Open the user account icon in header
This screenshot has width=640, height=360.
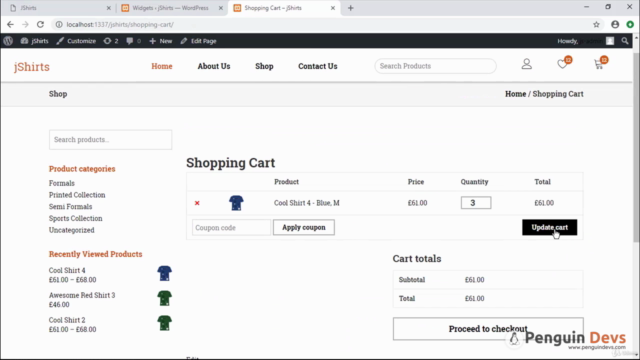[527, 64]
